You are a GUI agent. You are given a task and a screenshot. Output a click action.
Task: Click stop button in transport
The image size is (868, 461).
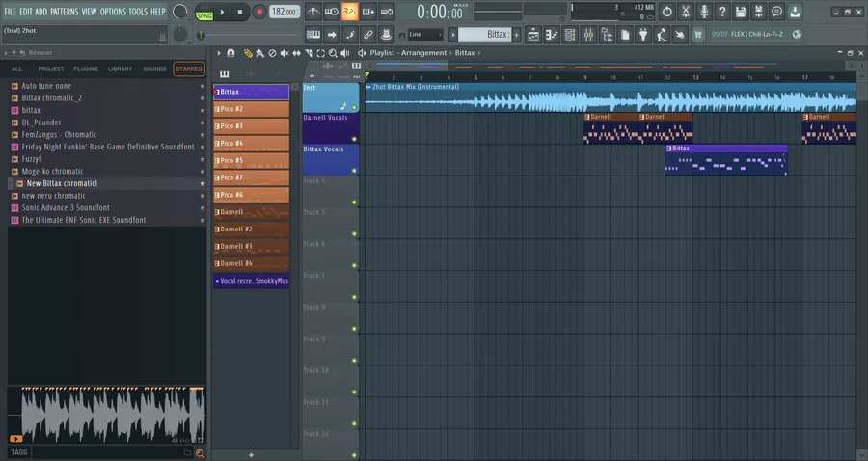click(x=240, y=12)
